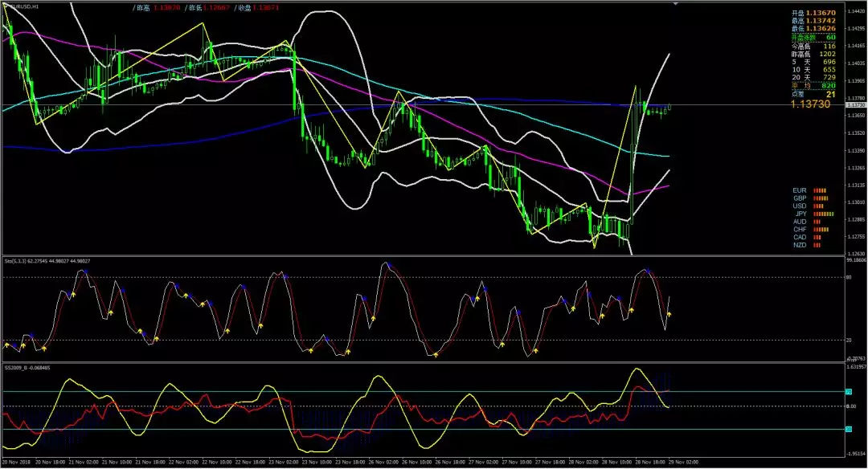Select the CAD label in currency strength list
868x469 pixels.
click(x=800, y=238)
